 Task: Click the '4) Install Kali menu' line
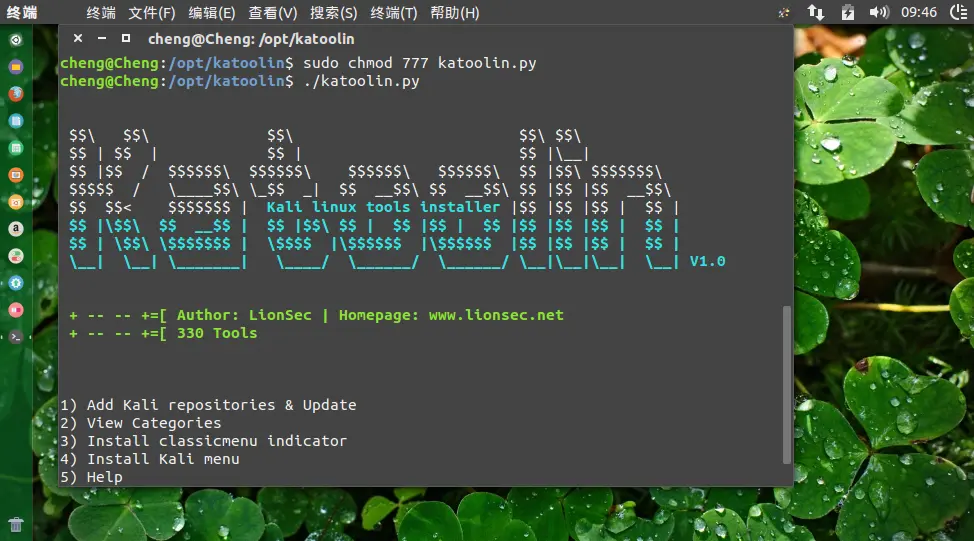pos(150,459)
